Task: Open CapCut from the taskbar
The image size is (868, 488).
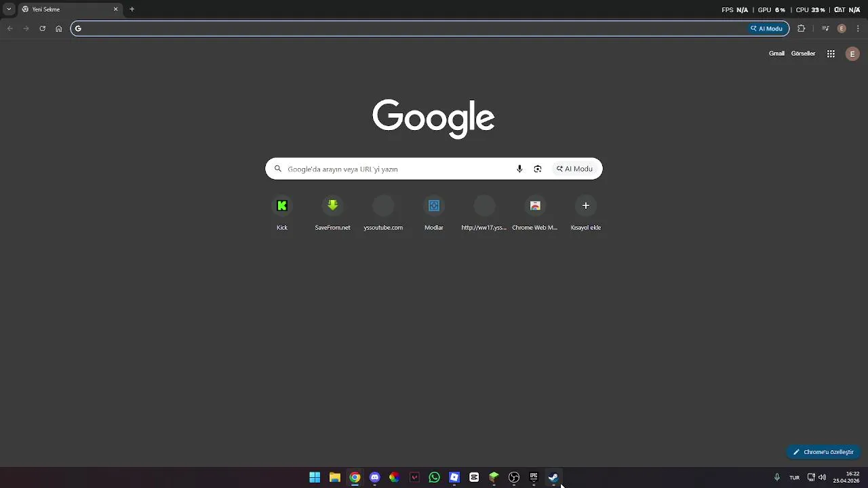Action: 474,477
